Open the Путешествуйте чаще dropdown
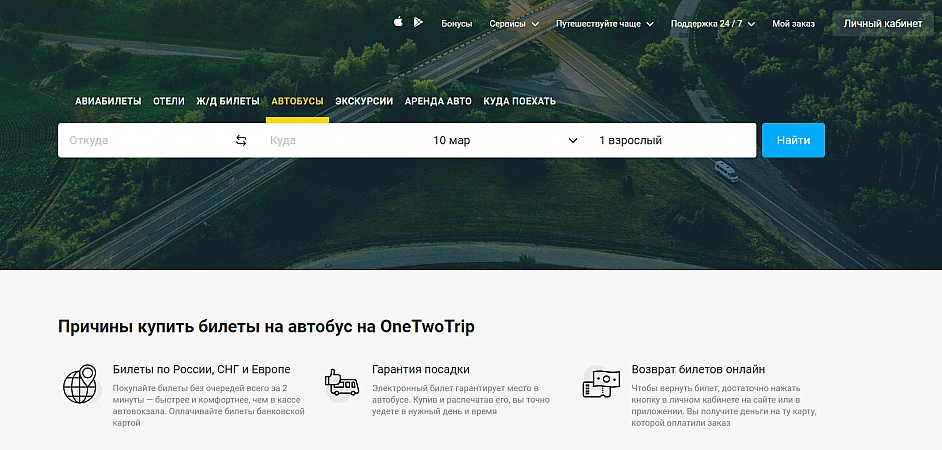This screenshot has width=942, height=450. click(x=604, y=23)
